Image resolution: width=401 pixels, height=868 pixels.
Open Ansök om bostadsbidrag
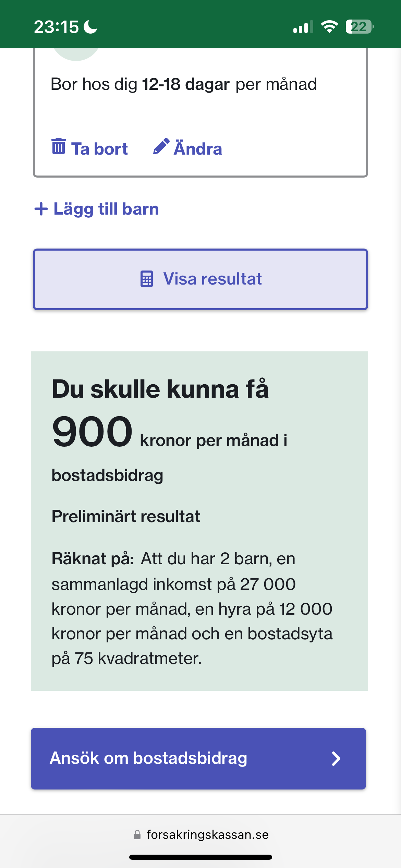coord(148,758)
